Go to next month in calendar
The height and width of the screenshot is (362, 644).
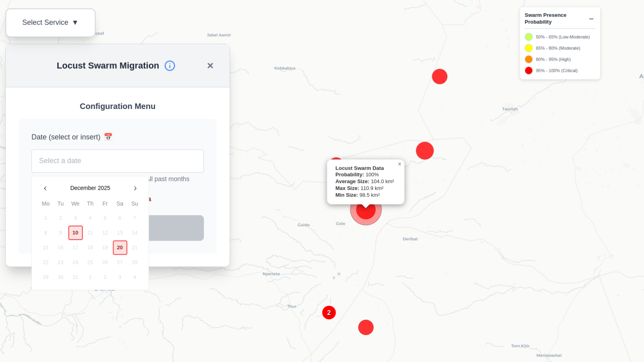(x=135, y=188)
